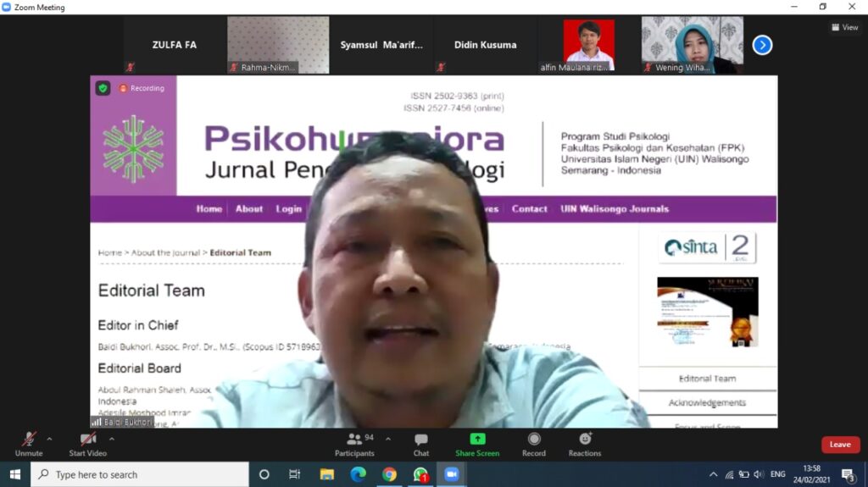Start the video camera

(87, 445)
